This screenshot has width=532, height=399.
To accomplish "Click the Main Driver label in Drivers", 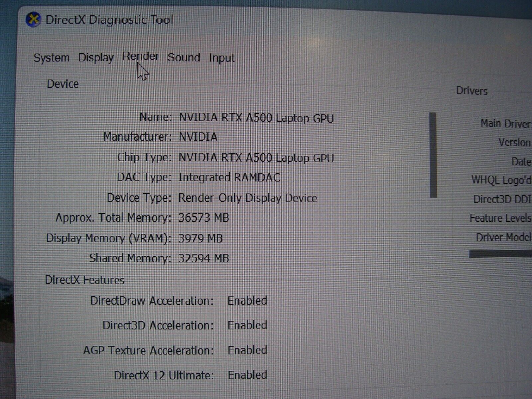I will pyautogui.click(x=506, y=124).
